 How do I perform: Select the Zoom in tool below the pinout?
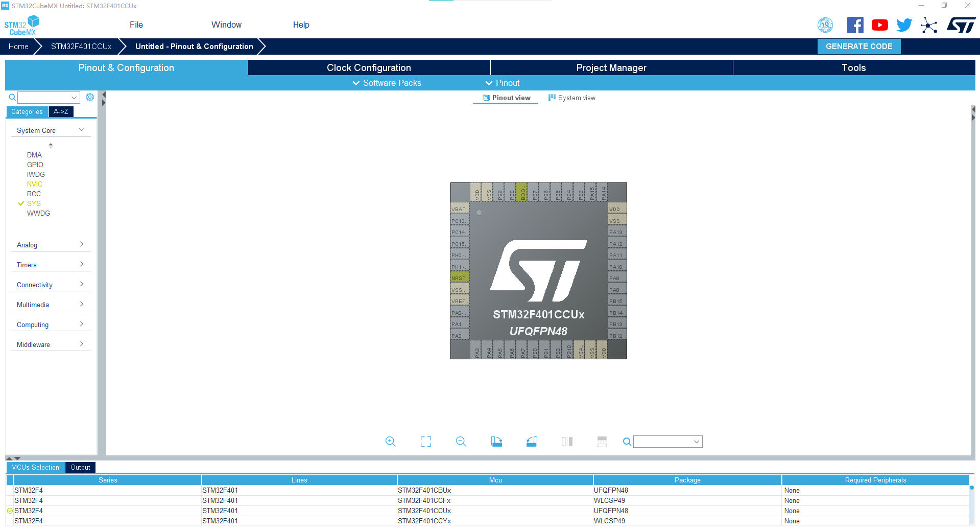pyautogui.click(x=391, y=441)
